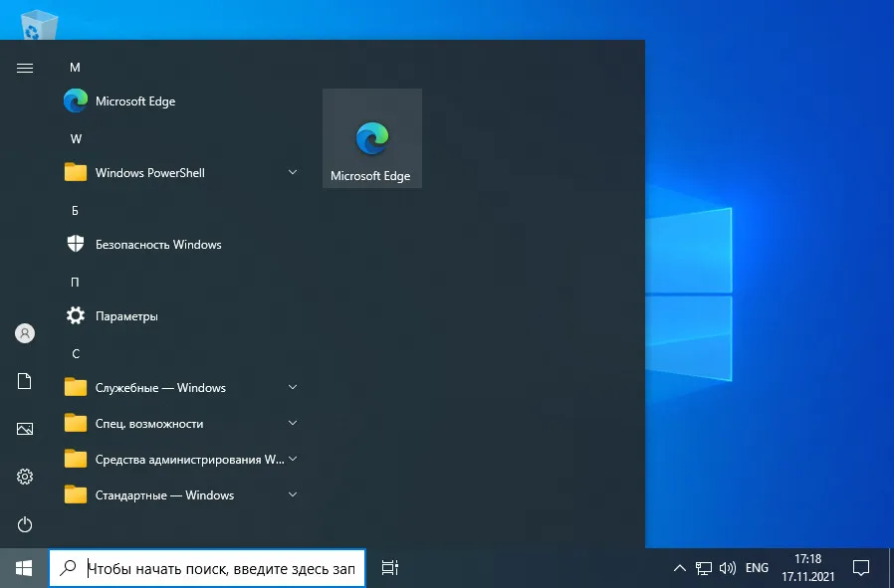This screenshot has width=894, height=588.
Task: Open Settings gear in the Start sidebar
Action: [x=25, y=477]
